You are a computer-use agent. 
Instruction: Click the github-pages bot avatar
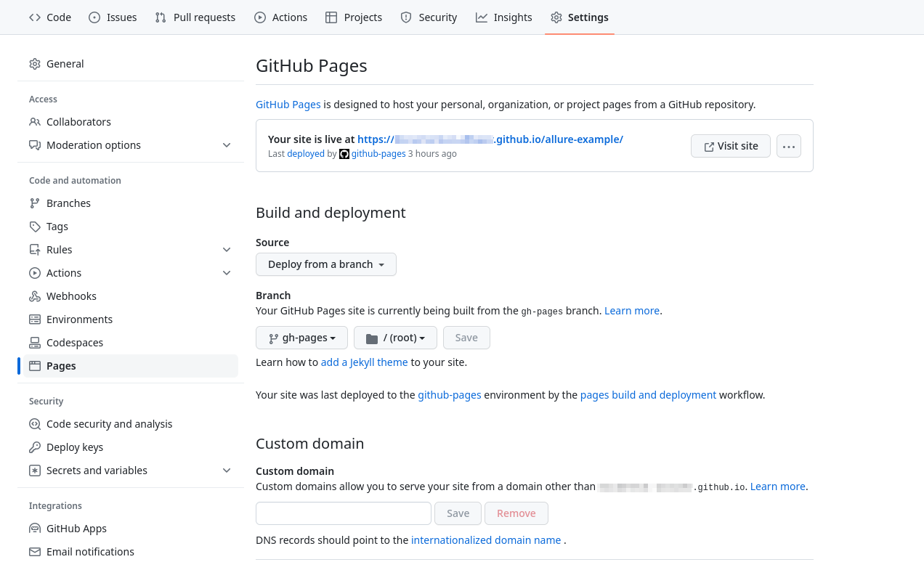coord(344,153)
